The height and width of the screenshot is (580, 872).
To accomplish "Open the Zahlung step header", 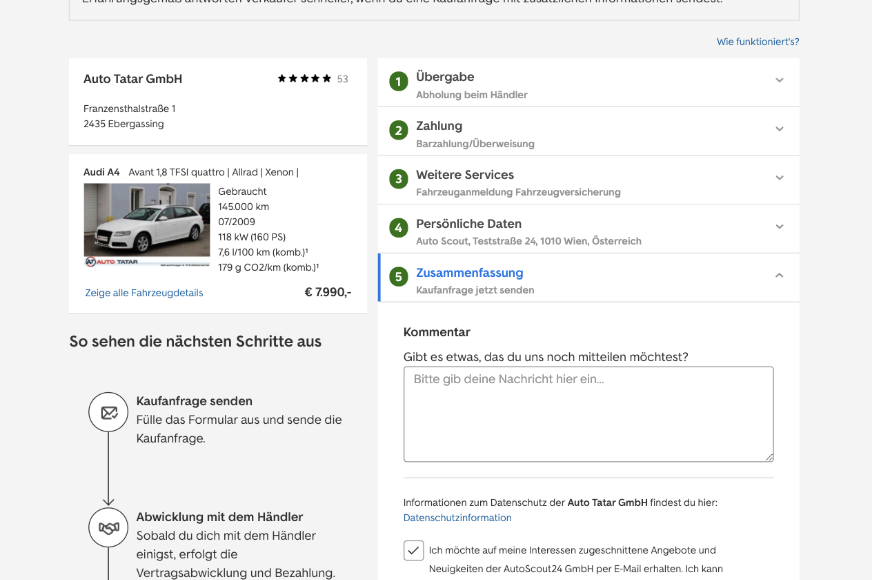I will point(588,131).
